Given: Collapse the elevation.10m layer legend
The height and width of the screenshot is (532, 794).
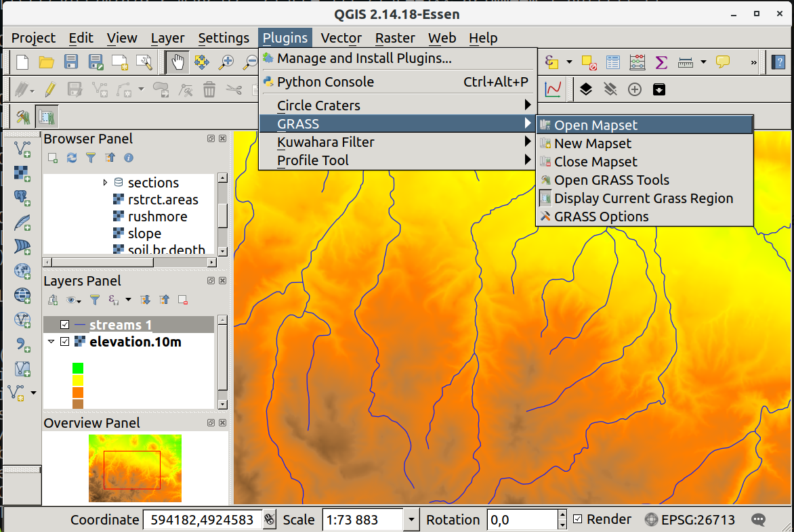Looking at the screenshot, I should pos(51,342).
